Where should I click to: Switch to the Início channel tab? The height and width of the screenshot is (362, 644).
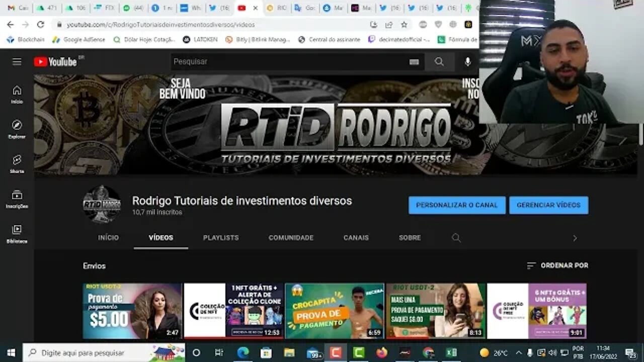(x=108, y=238)
